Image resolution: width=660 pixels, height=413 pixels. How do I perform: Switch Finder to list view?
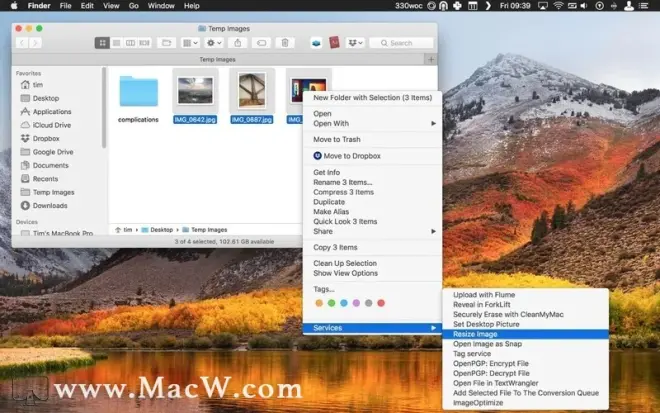pos(117,43)
